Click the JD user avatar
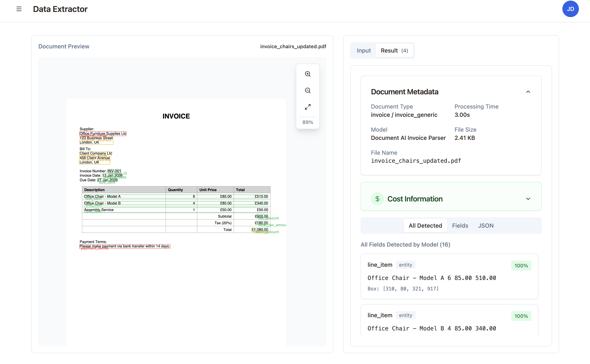 click(570, 9)
